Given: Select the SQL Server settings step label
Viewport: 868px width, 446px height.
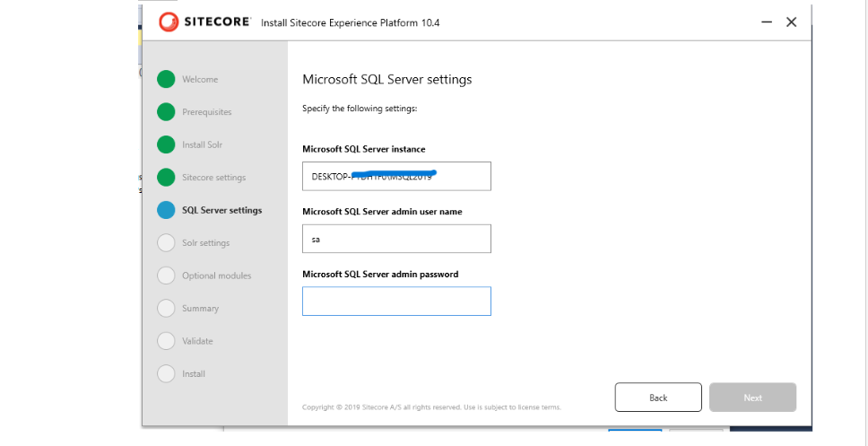Looking at the screenshot, I should (222, 210).
